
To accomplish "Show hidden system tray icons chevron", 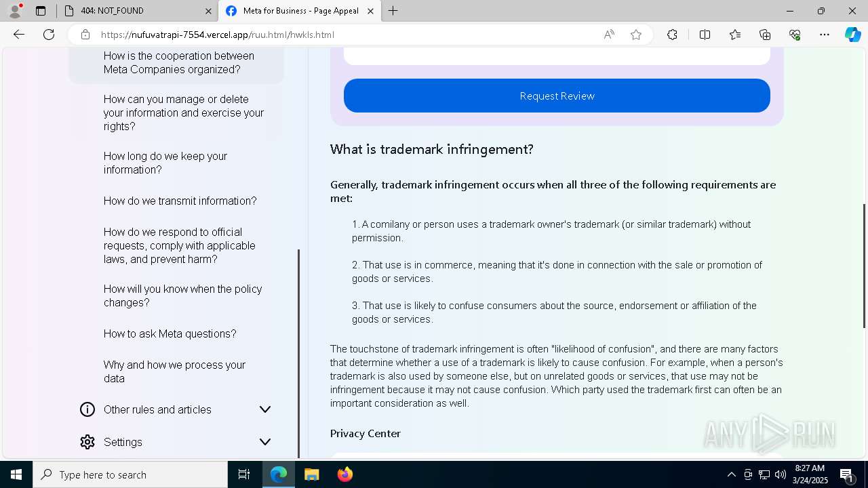I will pyautogui.click(x=731, y=474).
